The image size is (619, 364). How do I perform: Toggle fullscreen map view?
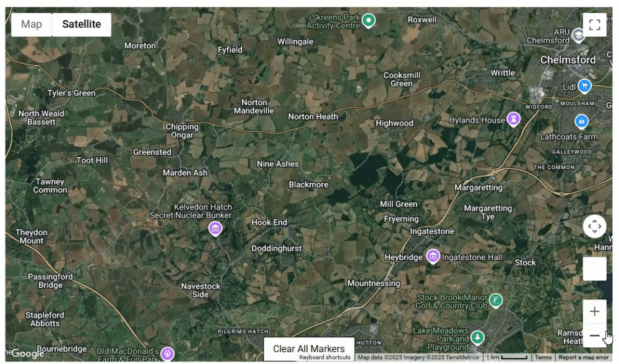coord(594,25)
